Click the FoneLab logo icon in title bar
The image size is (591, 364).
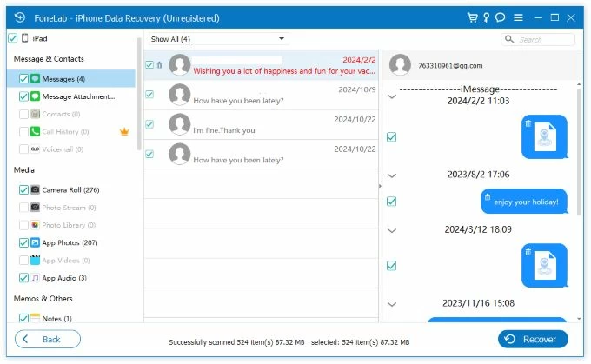click(x=18, y=17)
